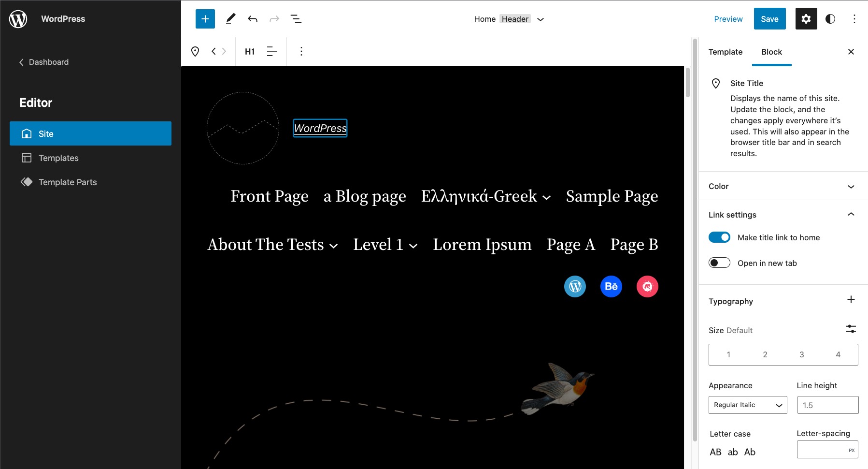
Task: Switch to the Template tab
Action: (x=725, y=52)
